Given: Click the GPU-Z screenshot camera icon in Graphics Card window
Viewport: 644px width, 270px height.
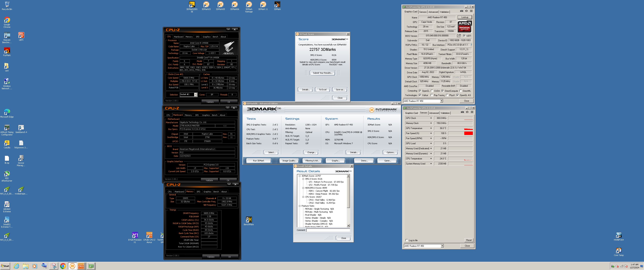Looking at the screenshot, I should (461, 11).
